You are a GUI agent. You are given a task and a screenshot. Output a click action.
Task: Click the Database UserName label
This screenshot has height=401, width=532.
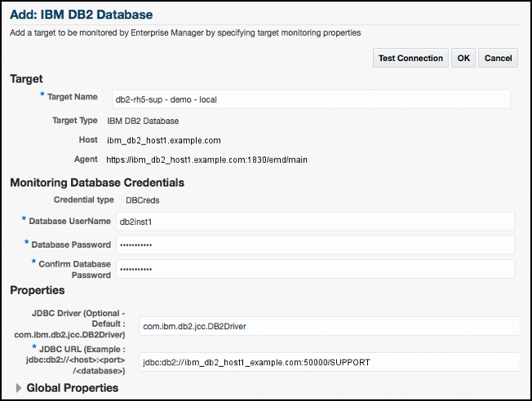(x=70, y=221)
